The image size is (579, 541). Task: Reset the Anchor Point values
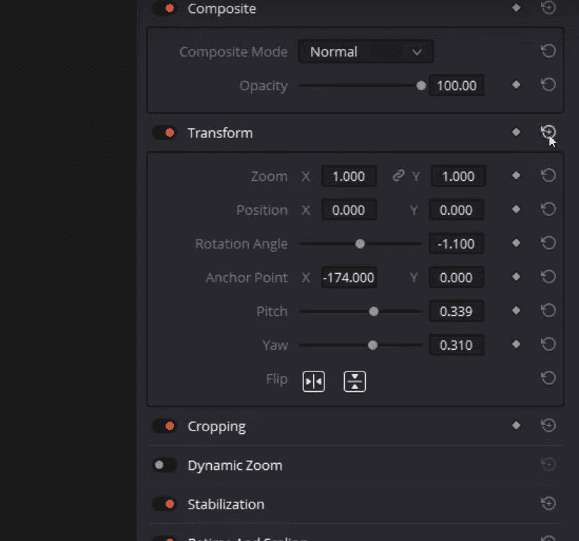[548, 277]
